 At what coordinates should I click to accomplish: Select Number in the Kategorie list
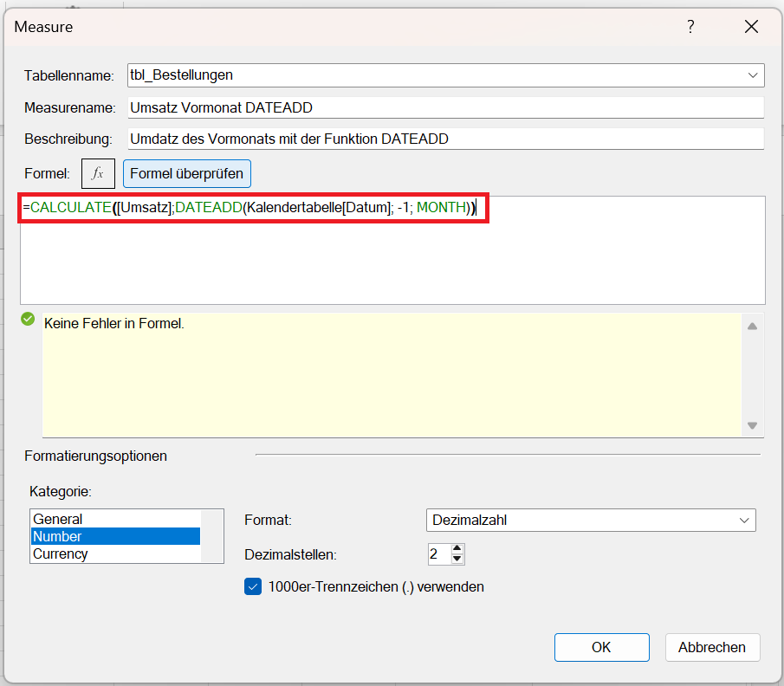(58, 536)
